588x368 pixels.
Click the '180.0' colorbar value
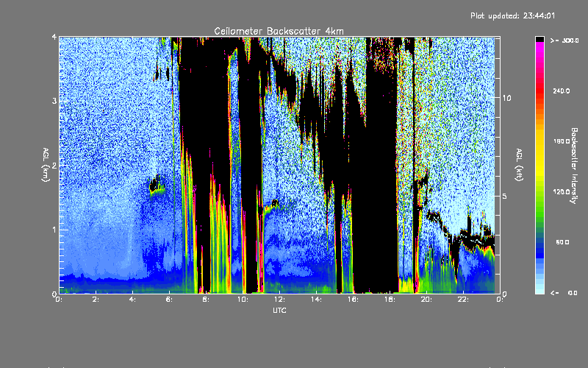[562, 141]
